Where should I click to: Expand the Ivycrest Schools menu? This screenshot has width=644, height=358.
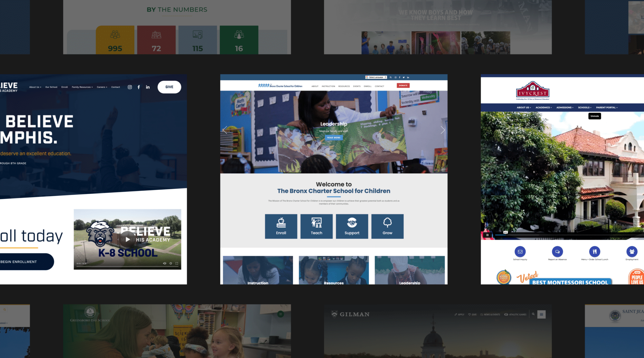(585, 108)
